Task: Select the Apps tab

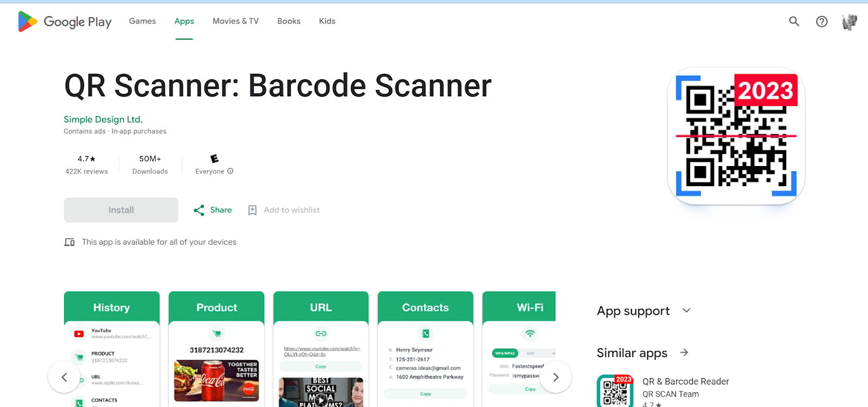Action: (x=184, y=21)
